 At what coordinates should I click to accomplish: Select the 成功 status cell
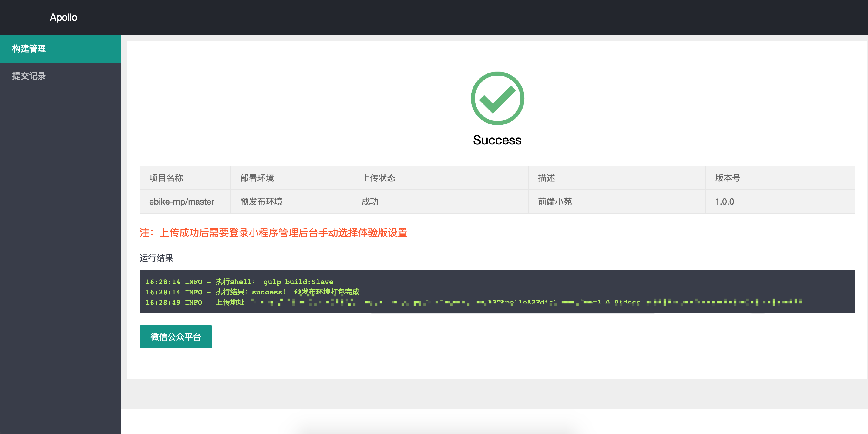370,202
